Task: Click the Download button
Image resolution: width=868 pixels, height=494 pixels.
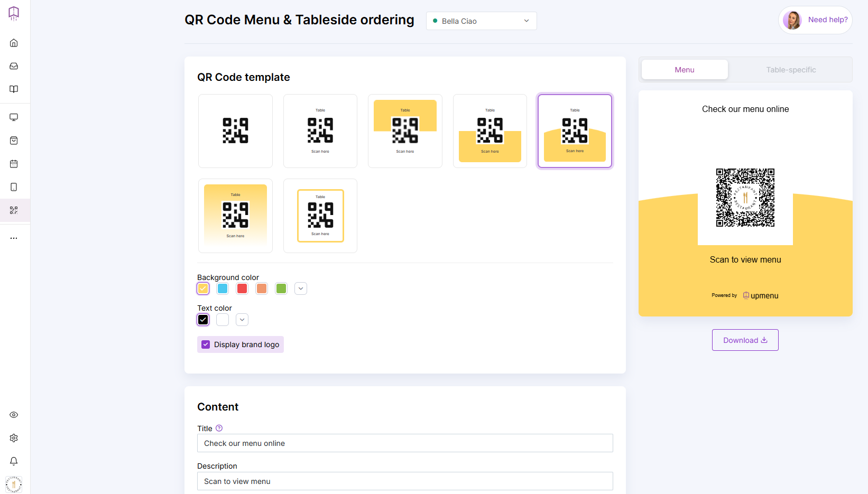Action: 745,340
